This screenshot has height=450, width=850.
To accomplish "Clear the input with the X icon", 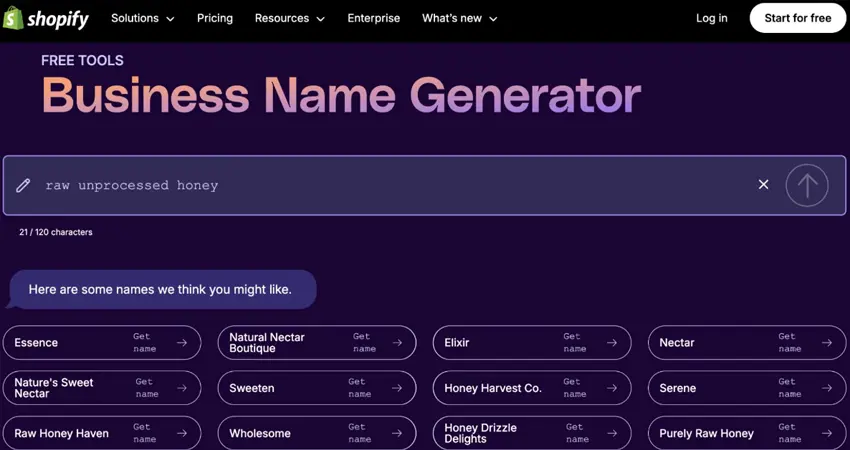I will tap(763, 185).
